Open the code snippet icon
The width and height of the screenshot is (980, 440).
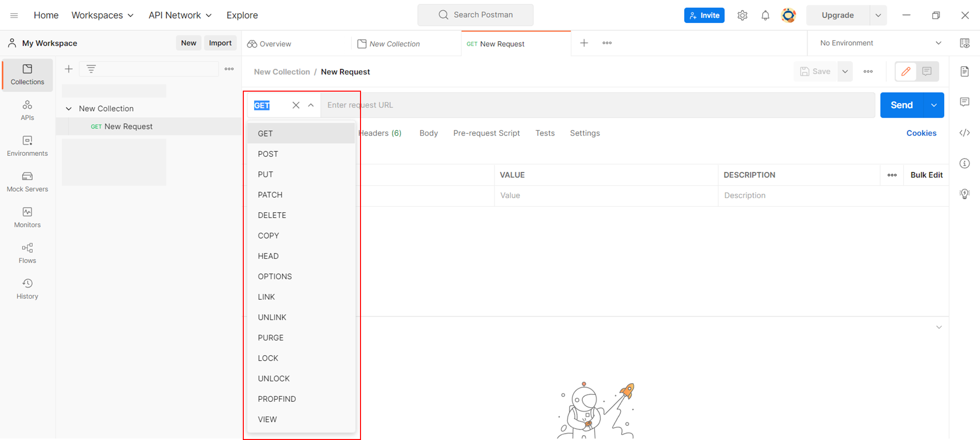pos(964,133)
